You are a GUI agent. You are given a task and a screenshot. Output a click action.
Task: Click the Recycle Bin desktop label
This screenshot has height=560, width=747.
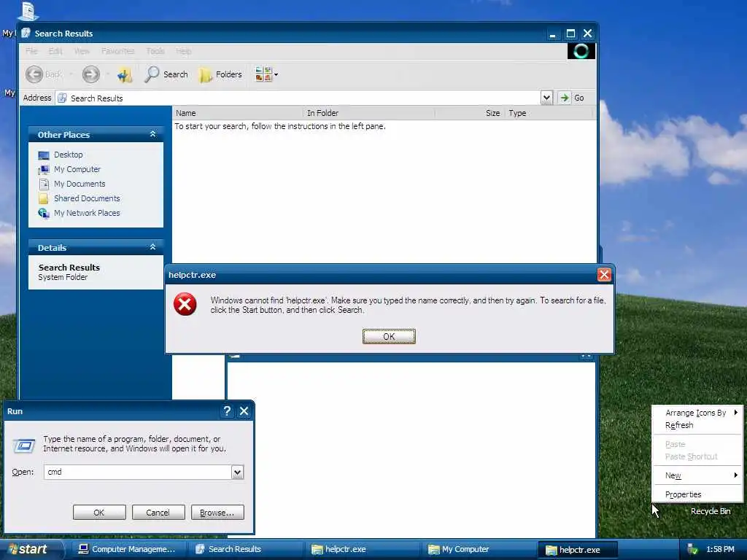(x=711, y=511)
